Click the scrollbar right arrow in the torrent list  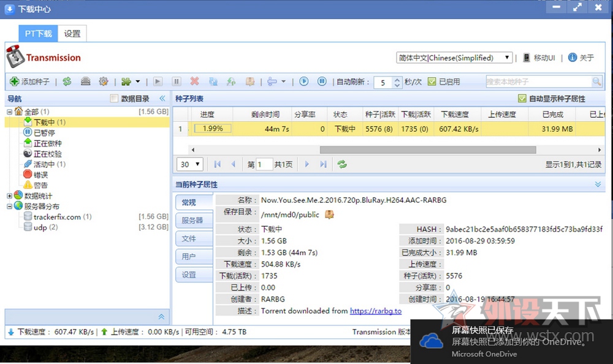[x=600, y=150]
